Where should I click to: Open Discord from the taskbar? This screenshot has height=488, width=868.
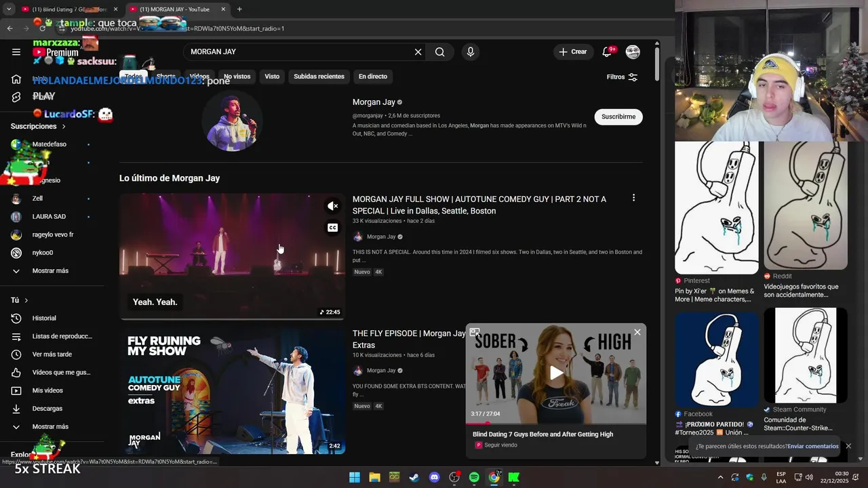point(434,477)
